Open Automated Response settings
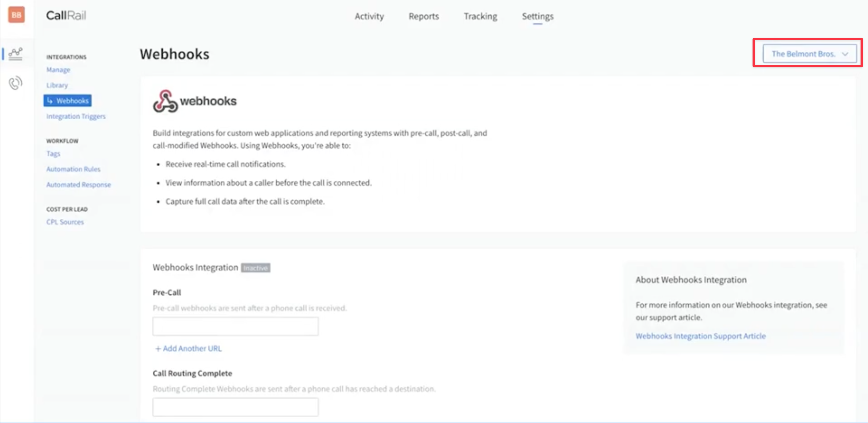The width and height of the screenshot is (868, 423). [78, 185]
